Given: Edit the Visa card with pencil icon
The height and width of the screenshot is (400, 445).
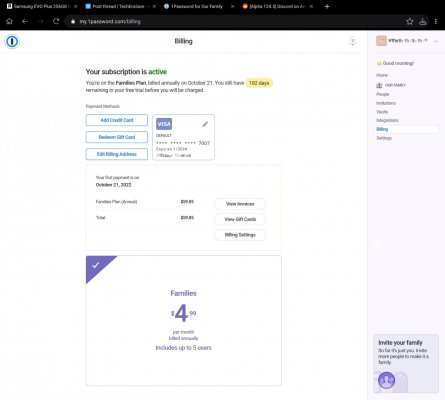Looking at the screenshot, I should pyautogui.click(x=205, y=124).
